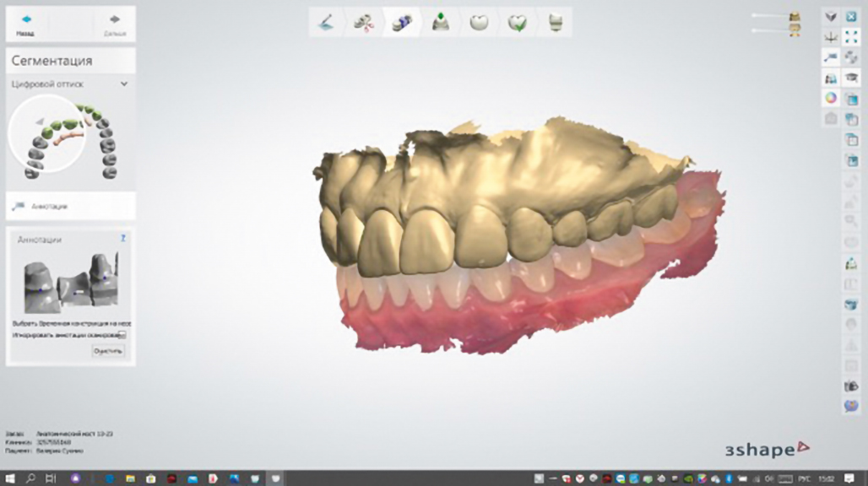Toggle the ignore scan annotations checkbox
Image resolution: width=868 pixels, height=486 pixels.
[x=122, y=335]
